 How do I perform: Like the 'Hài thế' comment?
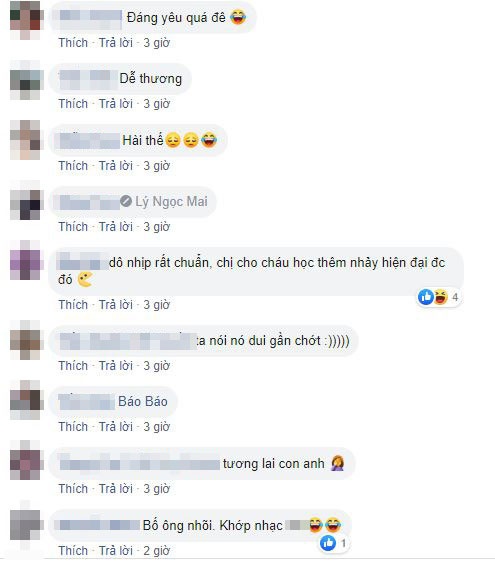(x=73, y=166)
